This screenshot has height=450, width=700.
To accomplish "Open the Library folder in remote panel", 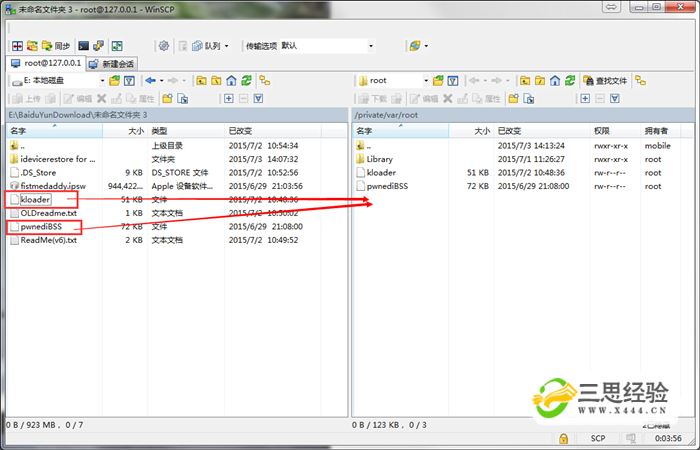I will tap(379, 159).
